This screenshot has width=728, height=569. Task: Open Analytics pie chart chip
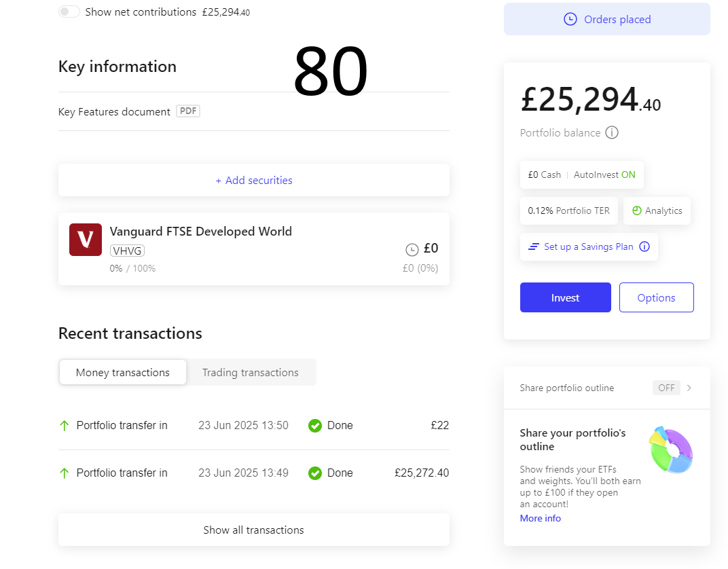[x=657, y=210]
